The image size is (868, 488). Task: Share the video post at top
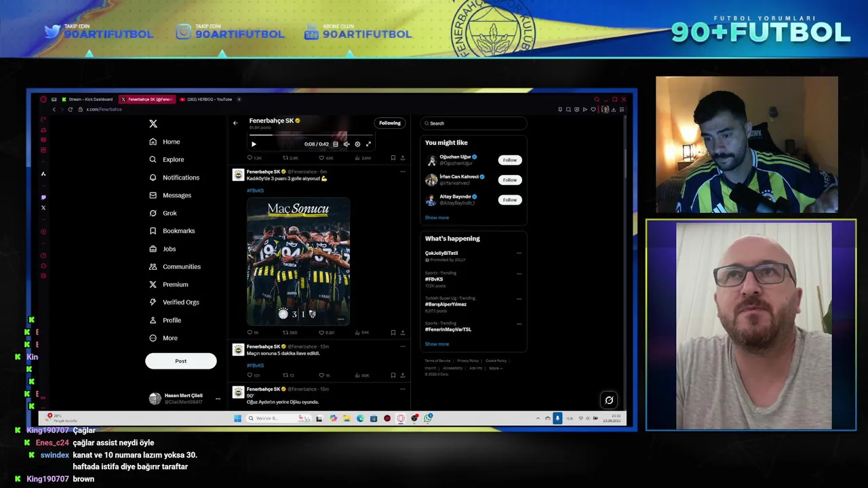point(402,158)
